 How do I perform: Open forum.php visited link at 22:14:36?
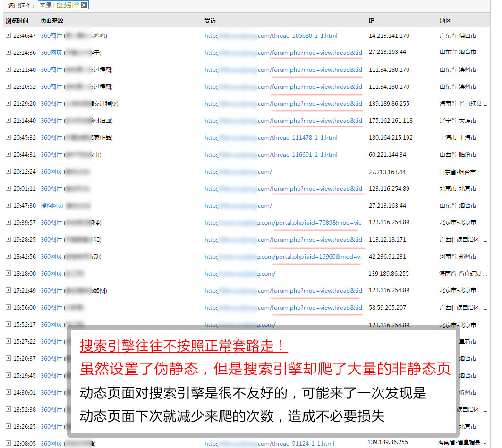pos(283,53)
